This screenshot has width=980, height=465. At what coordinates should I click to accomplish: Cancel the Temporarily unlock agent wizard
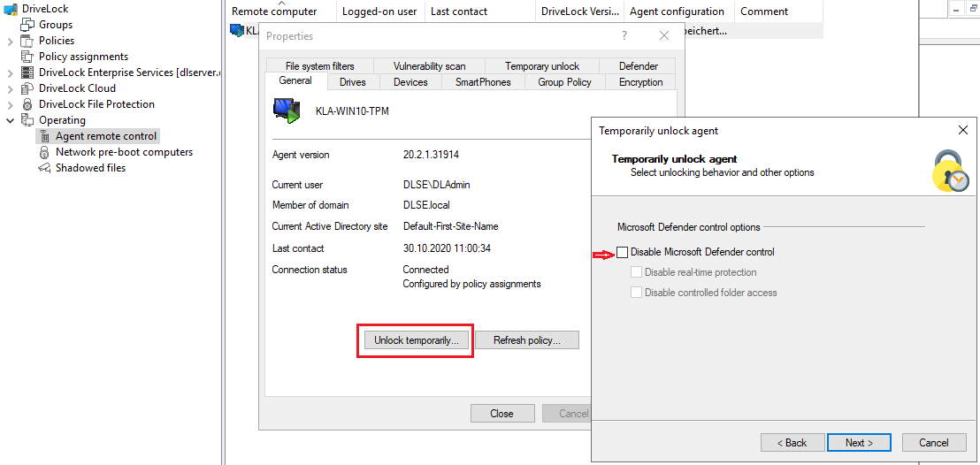pyautogui.click(x=934, y=443)
